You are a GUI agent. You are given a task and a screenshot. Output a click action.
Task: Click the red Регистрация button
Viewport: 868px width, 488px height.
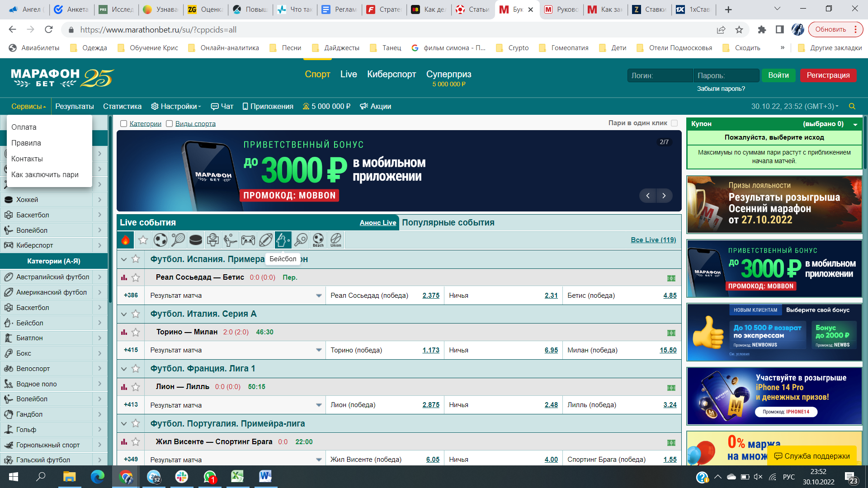tap(828, 75)
